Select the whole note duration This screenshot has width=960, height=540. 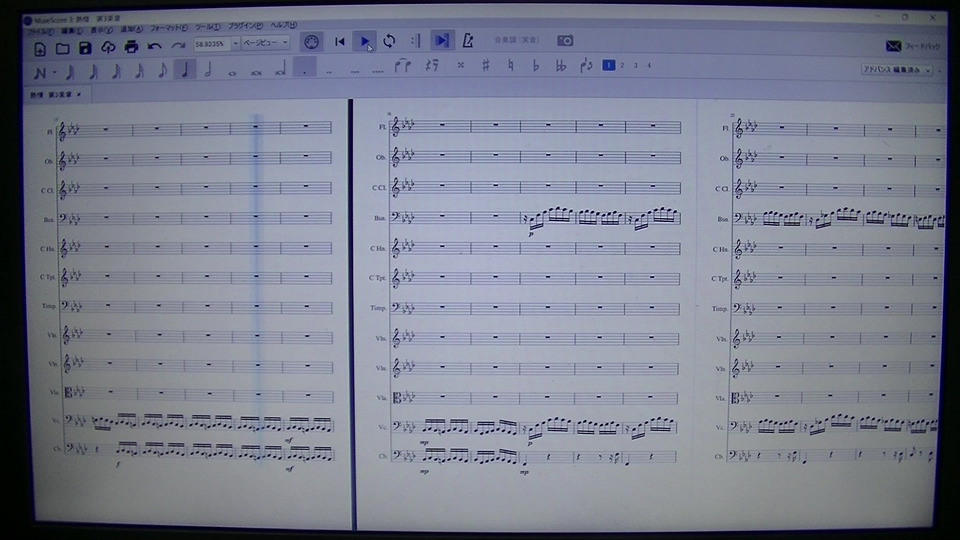[232, 72]
